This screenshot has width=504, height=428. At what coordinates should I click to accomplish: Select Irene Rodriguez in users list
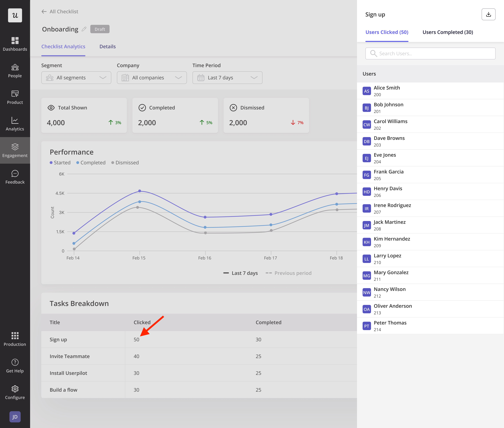(430, 208)
